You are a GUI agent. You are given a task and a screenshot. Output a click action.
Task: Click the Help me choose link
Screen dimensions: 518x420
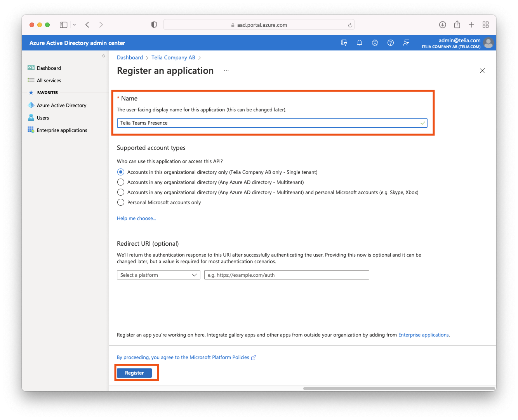tap(136, 219)
